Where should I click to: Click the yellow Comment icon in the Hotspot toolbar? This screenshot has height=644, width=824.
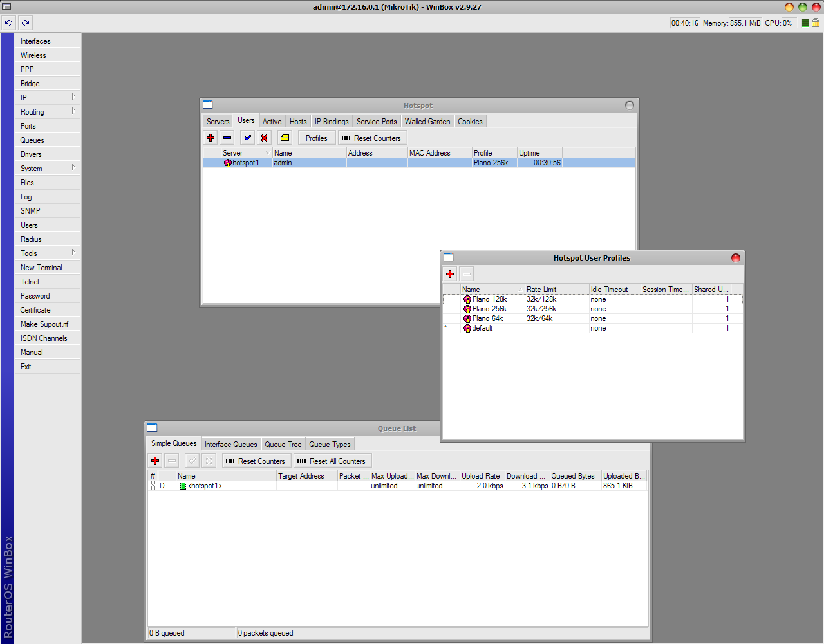[x=285, y=138]
